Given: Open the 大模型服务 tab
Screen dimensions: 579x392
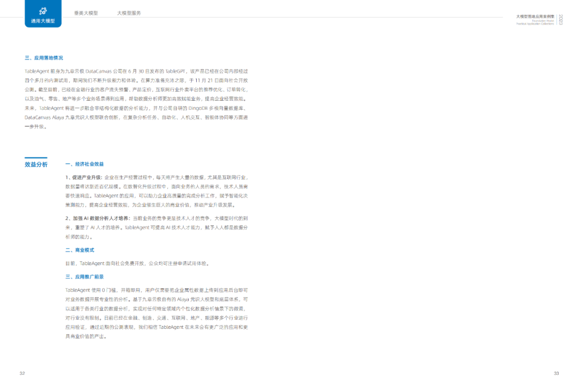Looking at the screenshot, I should click(x=129, y=13).
